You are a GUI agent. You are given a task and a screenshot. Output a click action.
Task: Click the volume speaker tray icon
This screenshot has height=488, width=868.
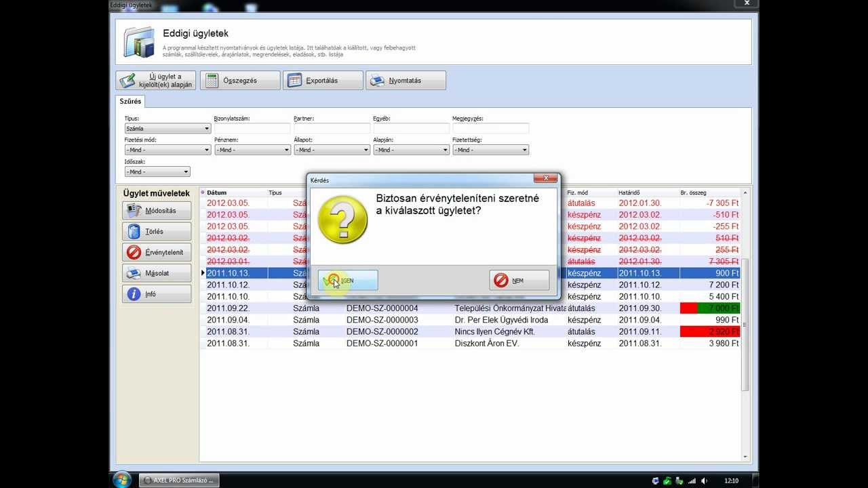tap(704, 481)
